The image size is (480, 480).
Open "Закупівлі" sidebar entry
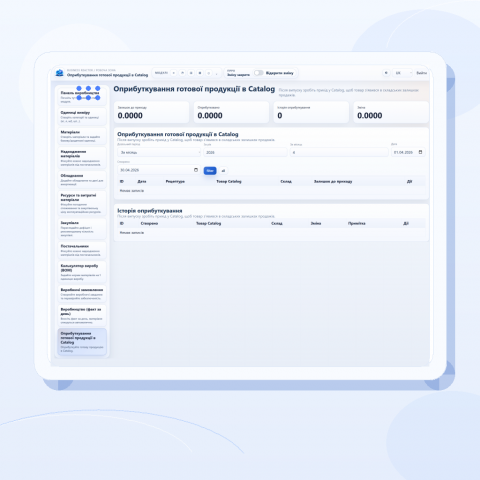coord(82,228)
